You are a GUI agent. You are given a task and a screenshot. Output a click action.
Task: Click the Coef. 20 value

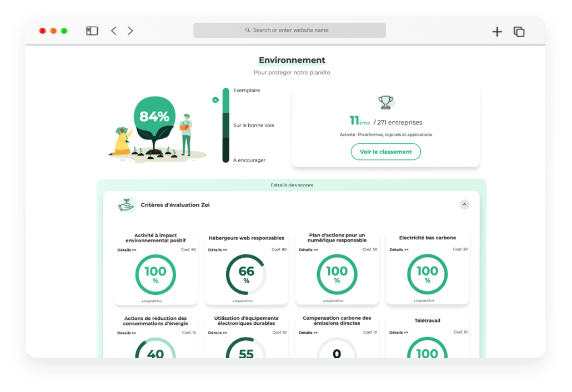[x=460, y=249]
